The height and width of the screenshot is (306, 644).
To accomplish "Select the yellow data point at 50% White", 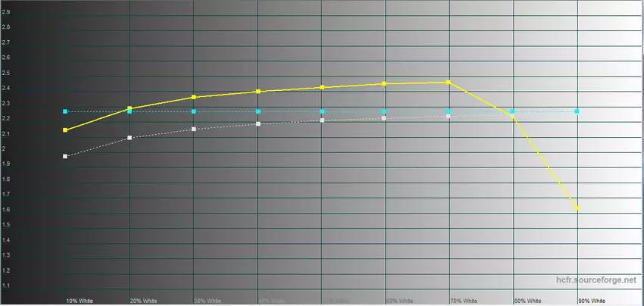I will coord(322,87).
